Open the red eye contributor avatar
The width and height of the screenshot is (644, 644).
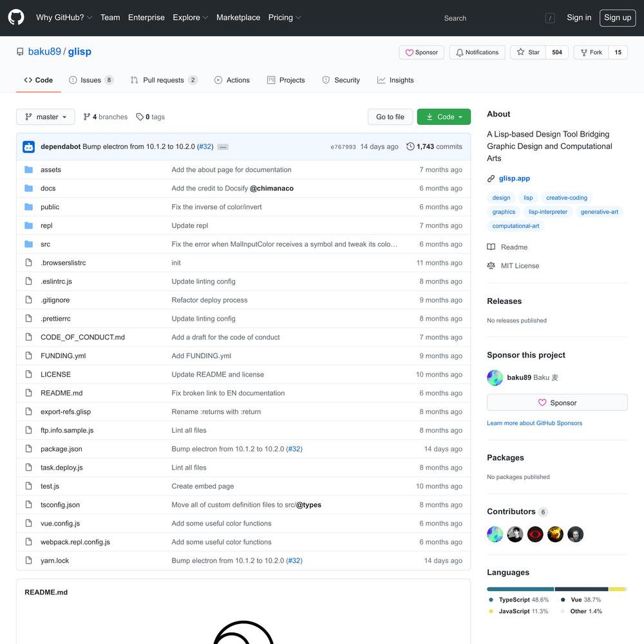[x=535, y=535]
